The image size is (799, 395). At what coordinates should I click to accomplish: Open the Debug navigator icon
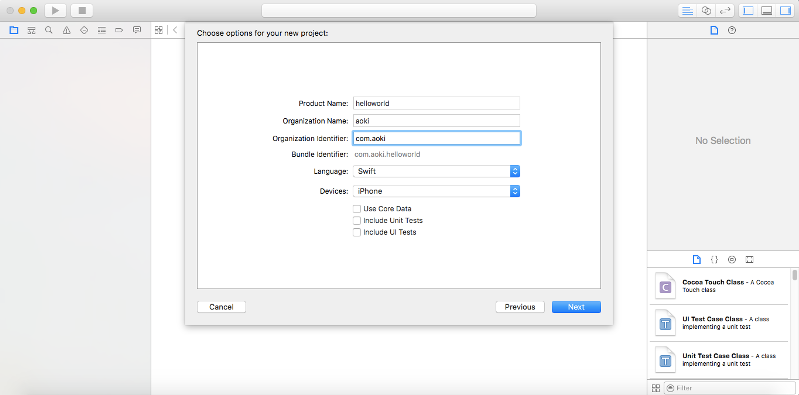[102, 30]
